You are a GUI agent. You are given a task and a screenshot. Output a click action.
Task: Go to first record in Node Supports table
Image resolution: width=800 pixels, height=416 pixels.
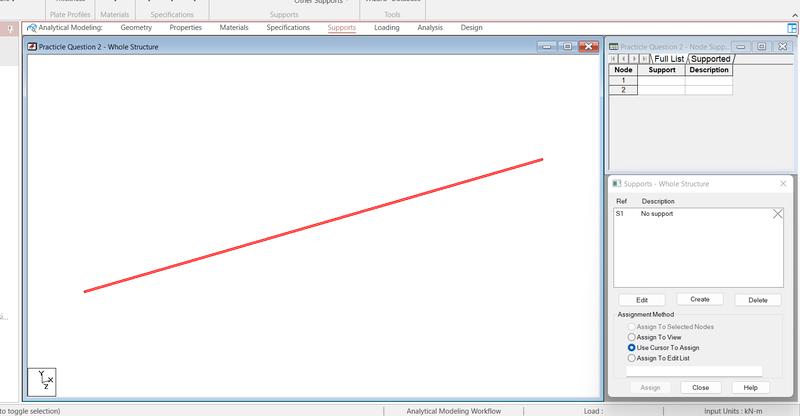(613, 59)
